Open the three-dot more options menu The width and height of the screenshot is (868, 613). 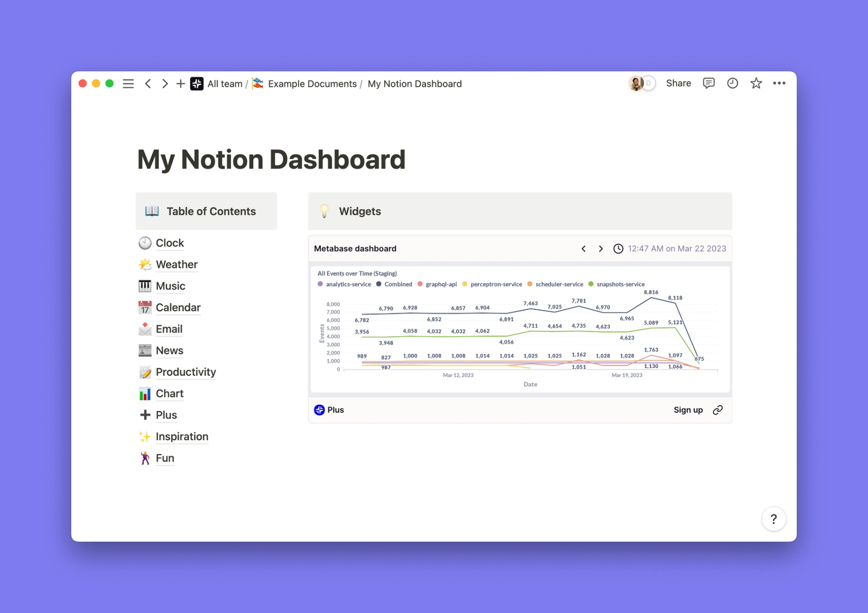coord(779,83)
